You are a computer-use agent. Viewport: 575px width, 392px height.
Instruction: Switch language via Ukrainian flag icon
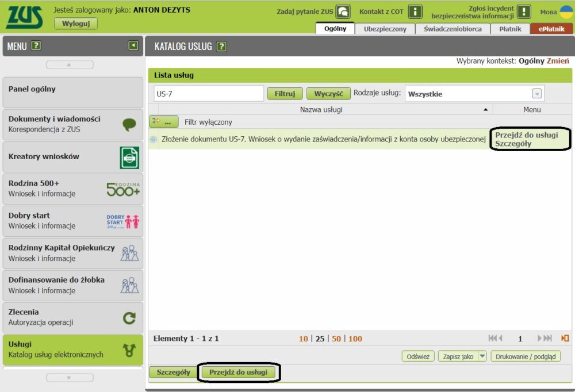[x=566, y=12]
